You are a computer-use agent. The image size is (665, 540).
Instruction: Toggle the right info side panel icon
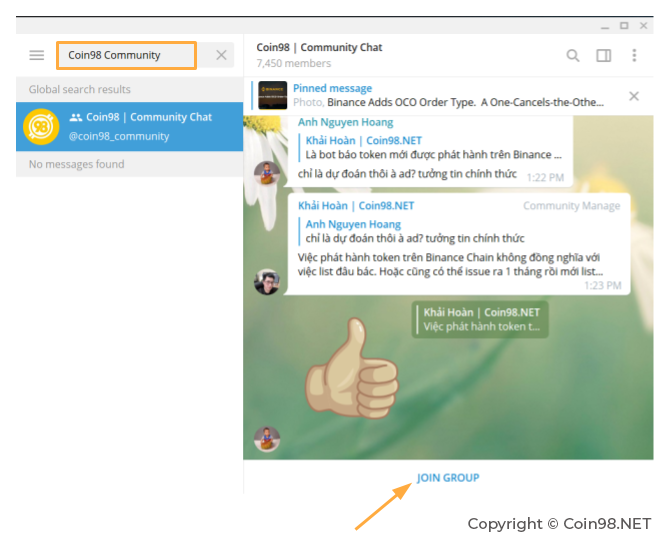click(x=604, y=56)
